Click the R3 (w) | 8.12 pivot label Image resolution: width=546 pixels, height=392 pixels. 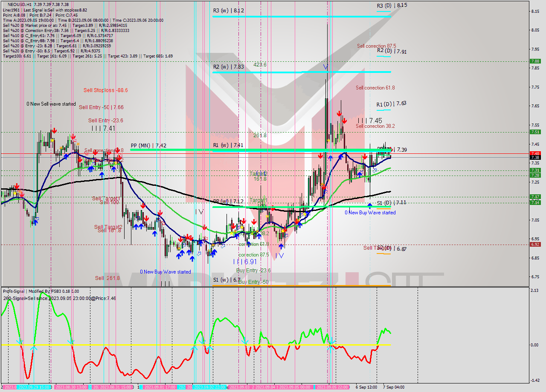229,10
